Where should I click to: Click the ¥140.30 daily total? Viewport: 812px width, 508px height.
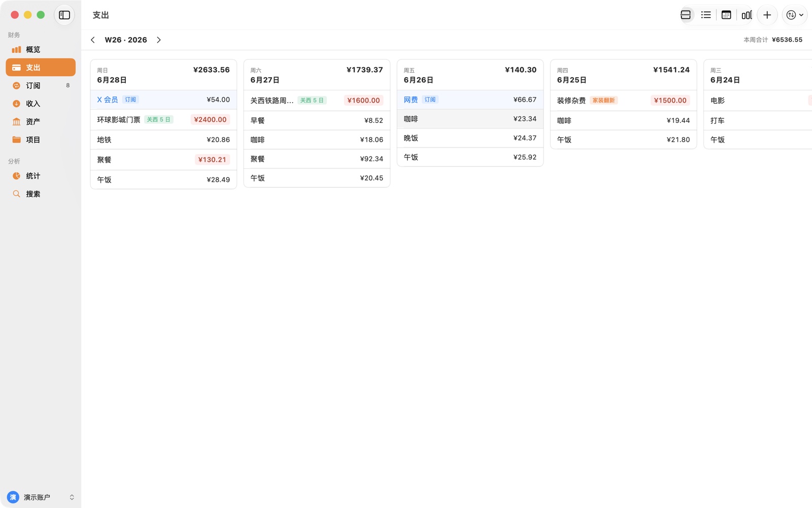tap(520, 70)
